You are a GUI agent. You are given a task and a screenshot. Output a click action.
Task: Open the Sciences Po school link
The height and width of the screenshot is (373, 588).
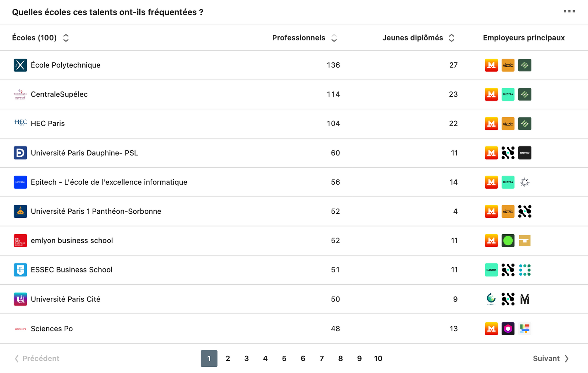click(x=52, y=329)
